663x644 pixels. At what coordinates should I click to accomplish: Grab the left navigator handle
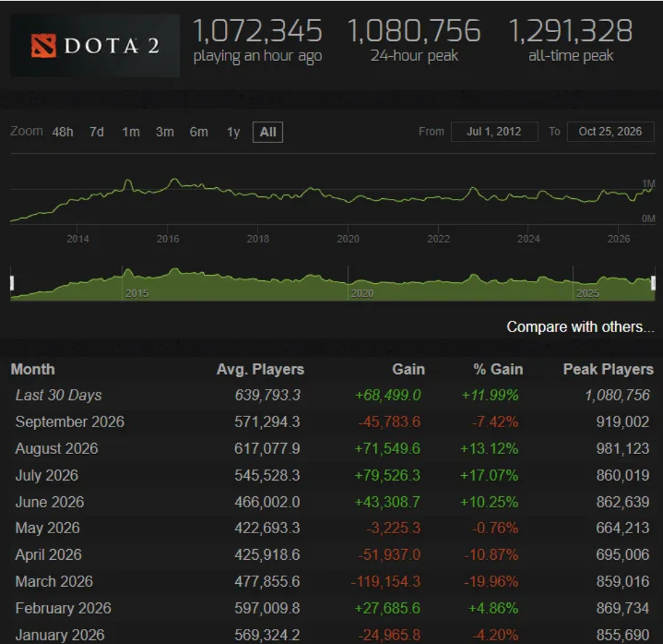pos(12,283)
